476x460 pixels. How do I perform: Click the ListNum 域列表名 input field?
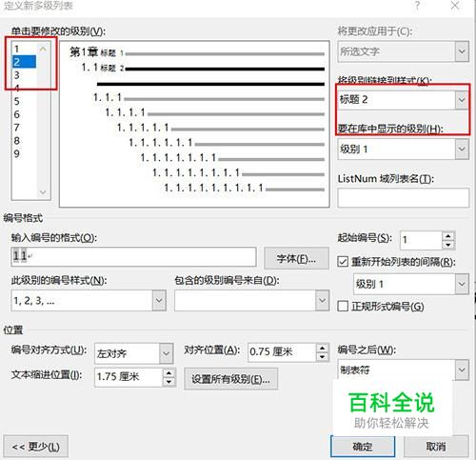click(x=403, y=198)
